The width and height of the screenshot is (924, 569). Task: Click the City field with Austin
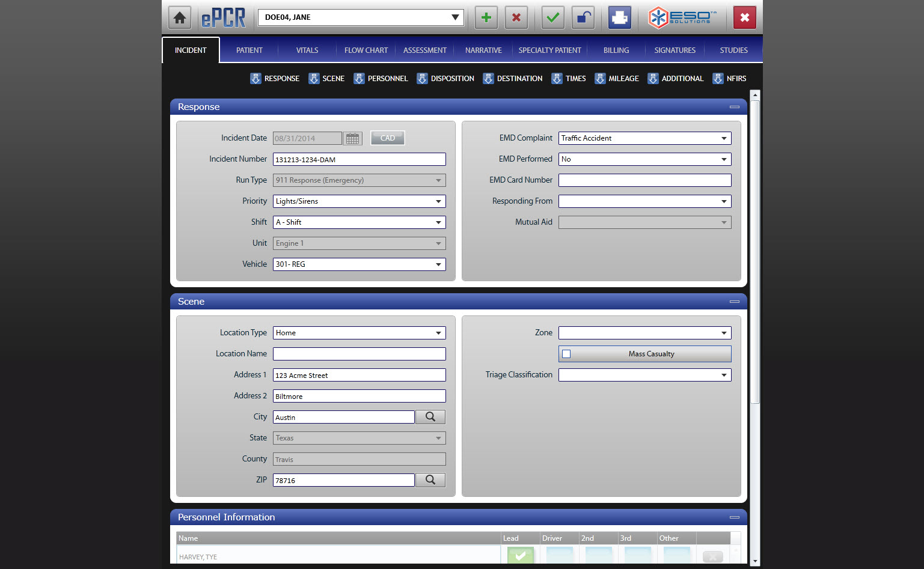coord(344,417)
